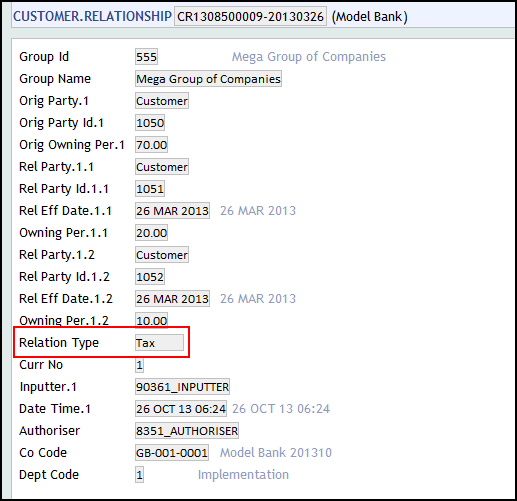Select the Owning Per.1.2 value 10.00

151,321
